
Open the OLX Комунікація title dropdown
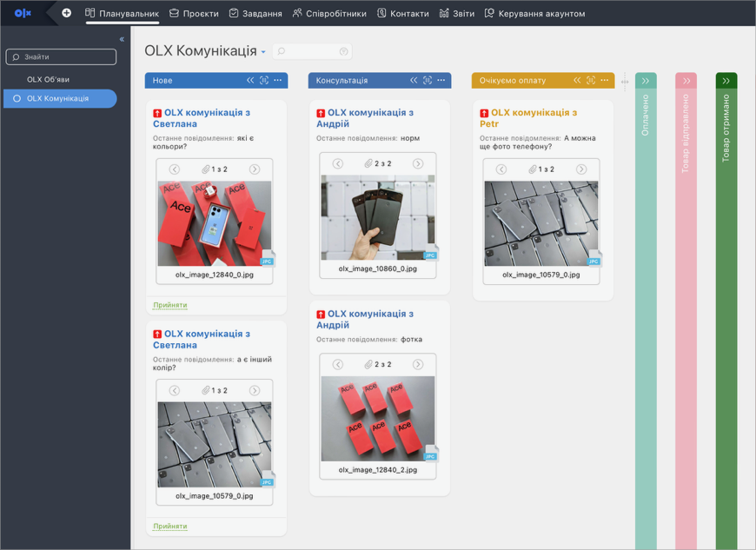coord(263,51)
